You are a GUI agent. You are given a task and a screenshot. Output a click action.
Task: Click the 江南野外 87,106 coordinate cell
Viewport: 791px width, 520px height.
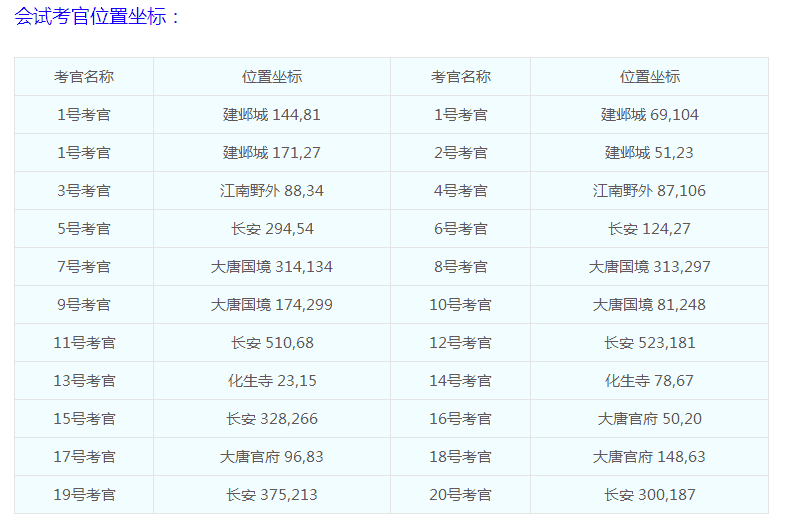[649, 191]
